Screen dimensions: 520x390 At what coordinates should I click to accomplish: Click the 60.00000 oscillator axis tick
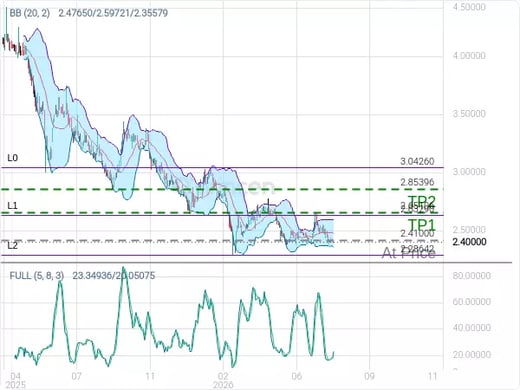point(472,302)
